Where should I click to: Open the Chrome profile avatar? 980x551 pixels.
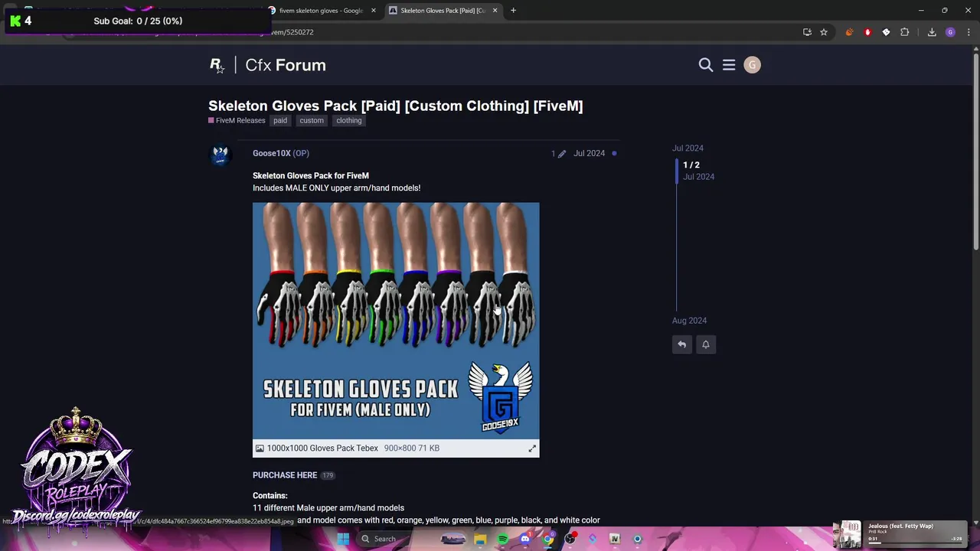950,32
